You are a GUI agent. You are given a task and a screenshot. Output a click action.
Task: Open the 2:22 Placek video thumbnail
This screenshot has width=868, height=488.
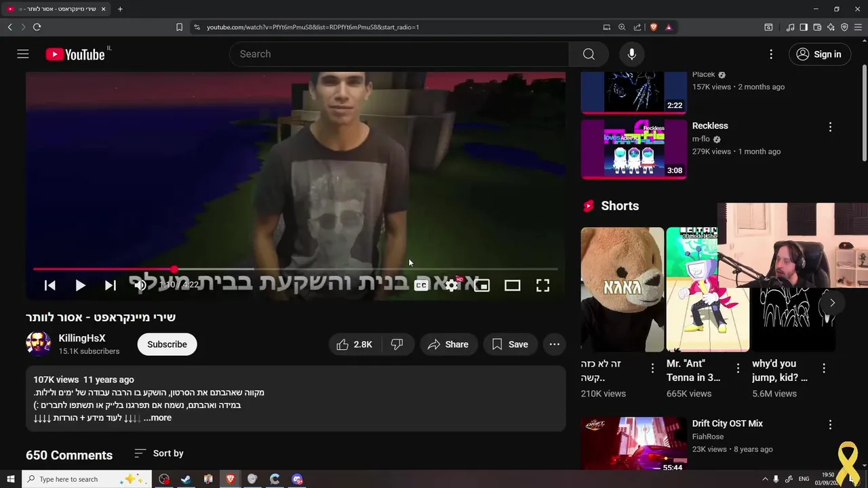[634, 91]
